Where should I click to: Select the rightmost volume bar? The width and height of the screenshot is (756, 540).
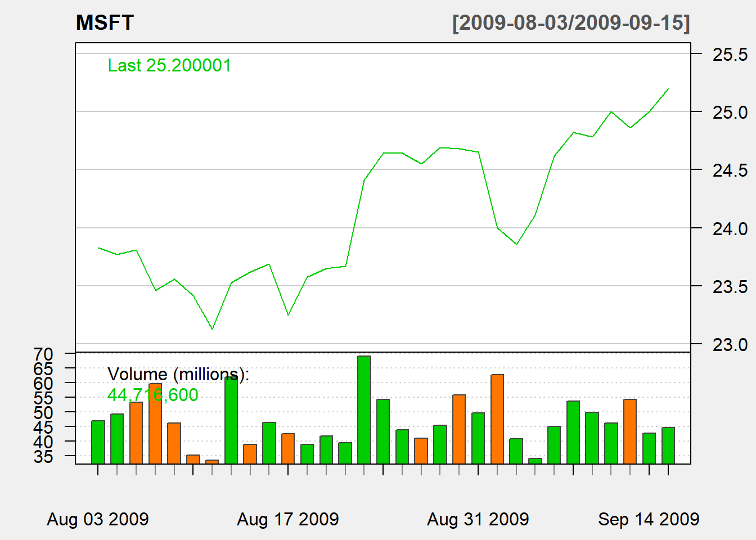point(668,445)
